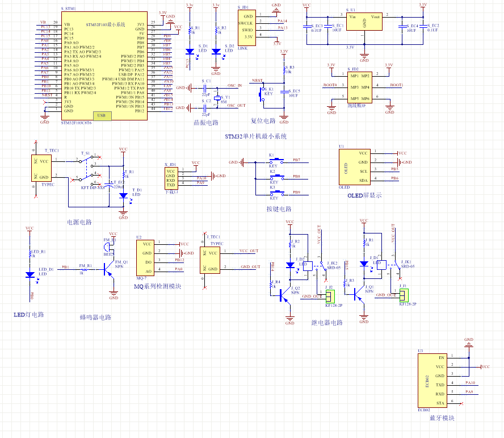Select the STM32单片机最小系统 title text
The width and height of the screenshot is (504, 438).
(255, 137)
